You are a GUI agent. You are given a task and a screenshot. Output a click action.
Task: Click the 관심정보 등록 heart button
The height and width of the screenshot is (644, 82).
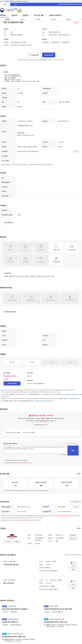pyautogui.click(x=34, y=55)
